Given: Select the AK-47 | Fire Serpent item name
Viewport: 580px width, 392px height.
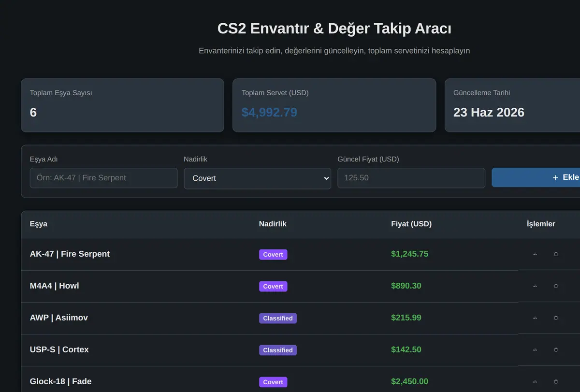Looking at the screenshot, I should click(x=70, y=254).
